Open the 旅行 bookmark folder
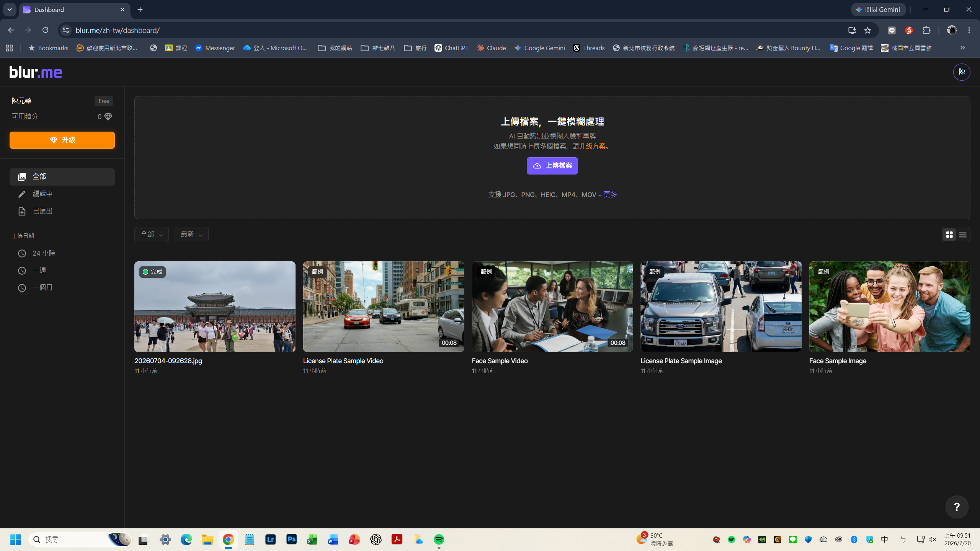The image size is (980, 551). [x=415, y=48]
